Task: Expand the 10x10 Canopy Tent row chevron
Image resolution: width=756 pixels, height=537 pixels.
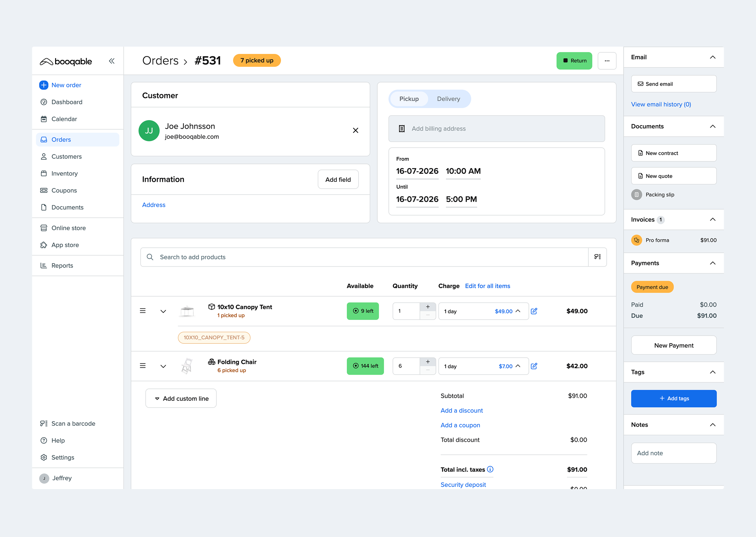Action: 163,311
